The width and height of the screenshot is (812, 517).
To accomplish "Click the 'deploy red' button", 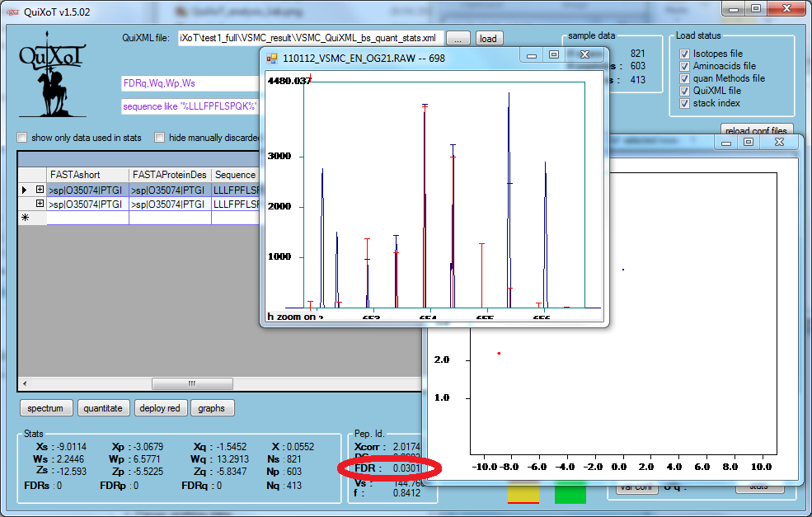I will click(x=159, y=407).
